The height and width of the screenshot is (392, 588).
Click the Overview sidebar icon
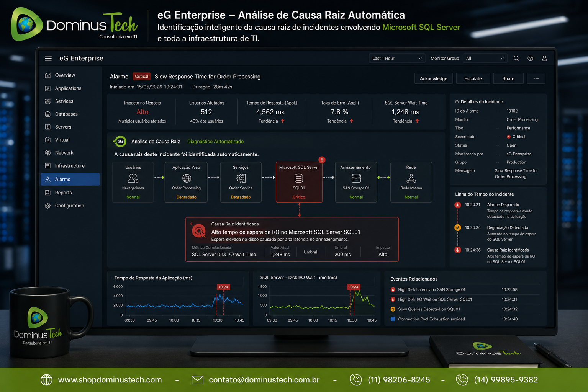point(48,75)
